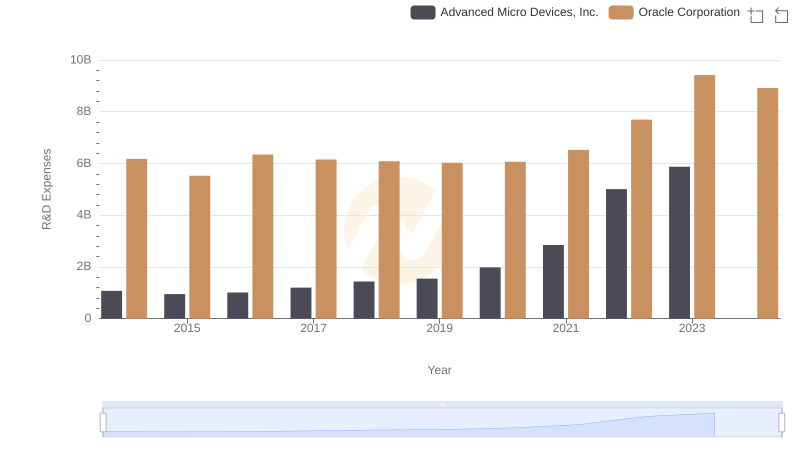Select the Oracle bar for 2024

tap(768, 203)
